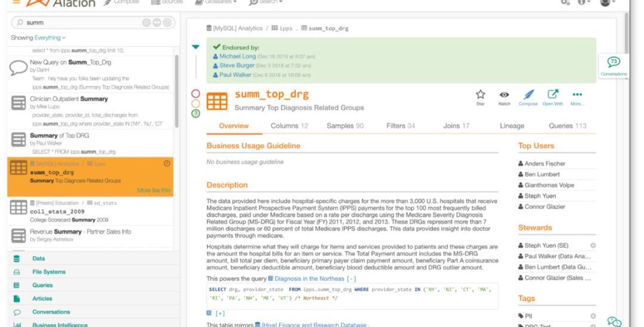
Task: Select the yellow circle warning flag
Action: [x=196, y=103]
